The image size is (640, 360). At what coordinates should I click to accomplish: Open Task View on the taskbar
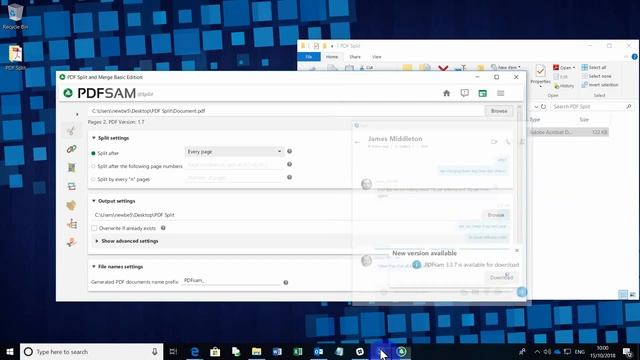173,352
